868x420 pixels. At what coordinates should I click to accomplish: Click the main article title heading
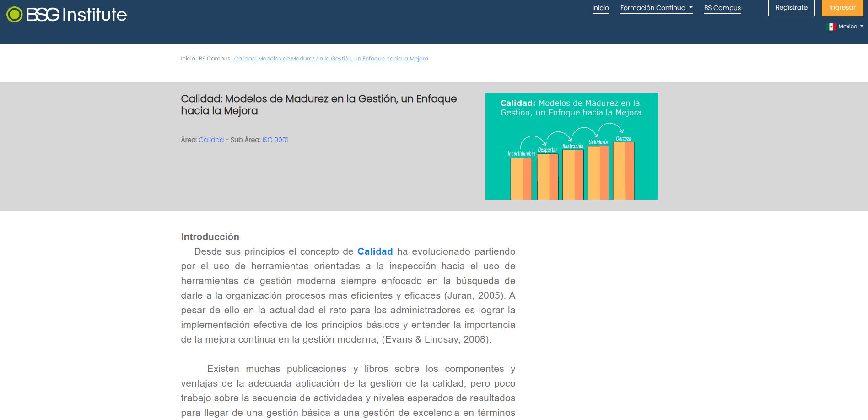coord(318,105)
